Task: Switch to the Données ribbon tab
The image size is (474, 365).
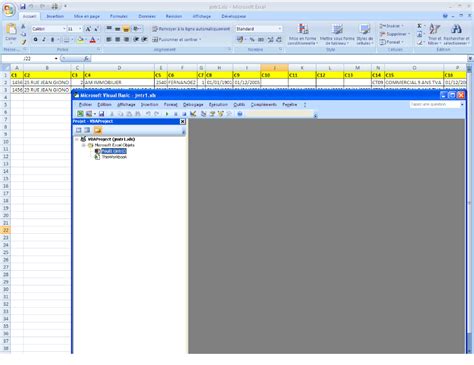Action: coord(147,16)
